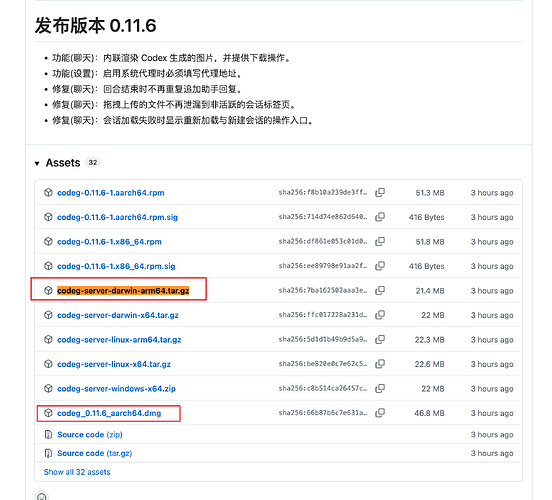Screen dimensions: 552x500
Task: Click package icon beside aarch64.rpm.sig
Action: tap(48, 217)
